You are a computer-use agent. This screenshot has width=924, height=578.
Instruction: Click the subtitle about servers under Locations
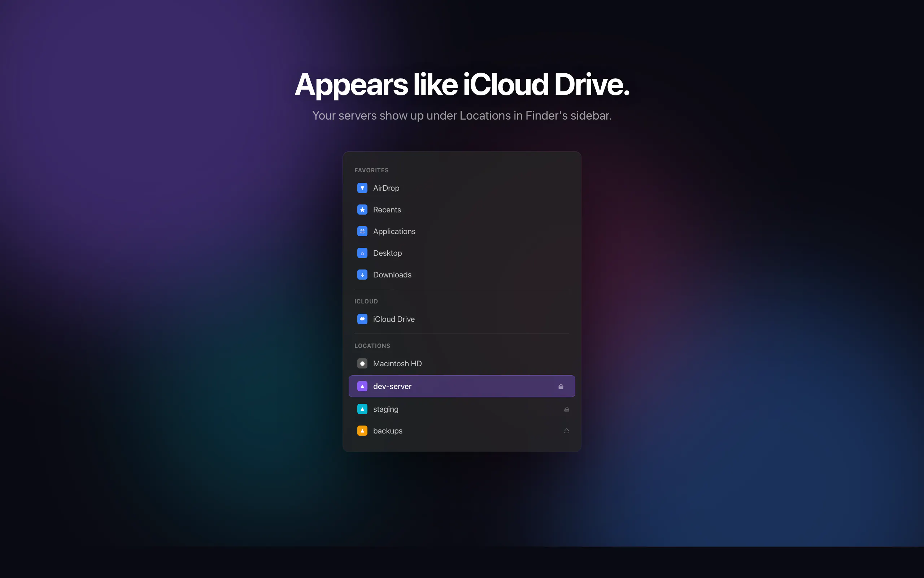pyautogui.click(x=462, y=116)
